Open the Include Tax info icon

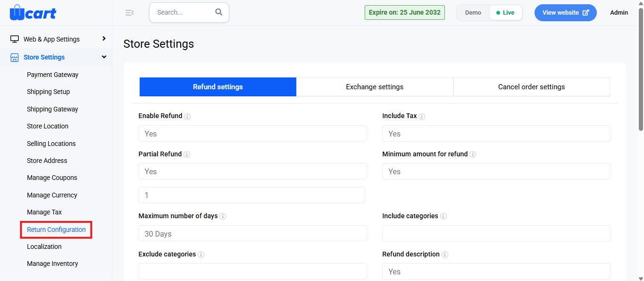click(x=422, y=116)
